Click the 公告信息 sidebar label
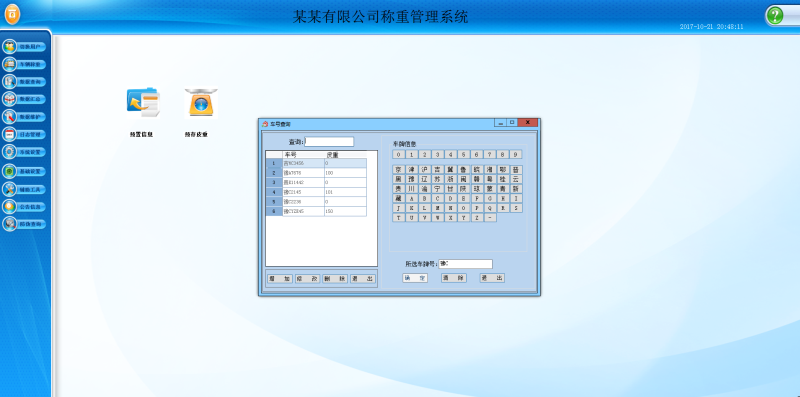This screenshot has height=397, width=800. click(x=30, y=207)
